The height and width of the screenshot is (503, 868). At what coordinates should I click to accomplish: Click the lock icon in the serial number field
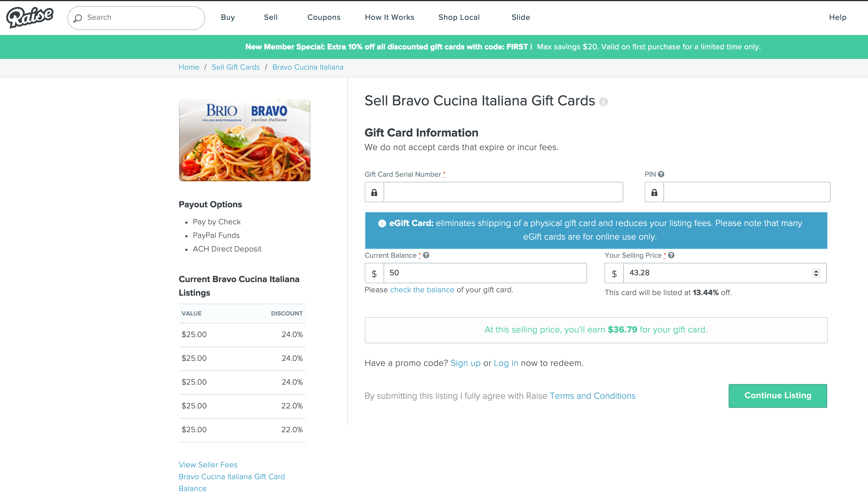click(x=374, y=192)
